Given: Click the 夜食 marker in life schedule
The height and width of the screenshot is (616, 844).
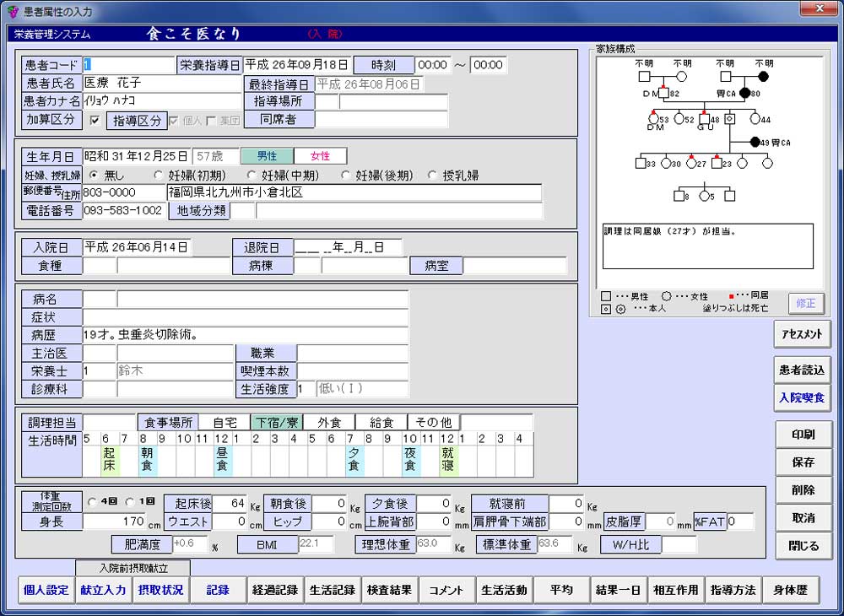Looking at the screenshot, I should [x=411, y=459].
